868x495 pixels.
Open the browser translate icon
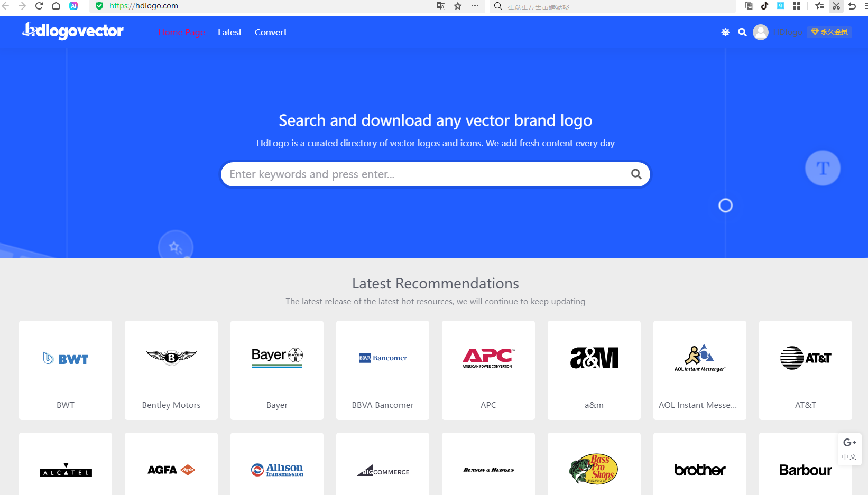(441, 6)
